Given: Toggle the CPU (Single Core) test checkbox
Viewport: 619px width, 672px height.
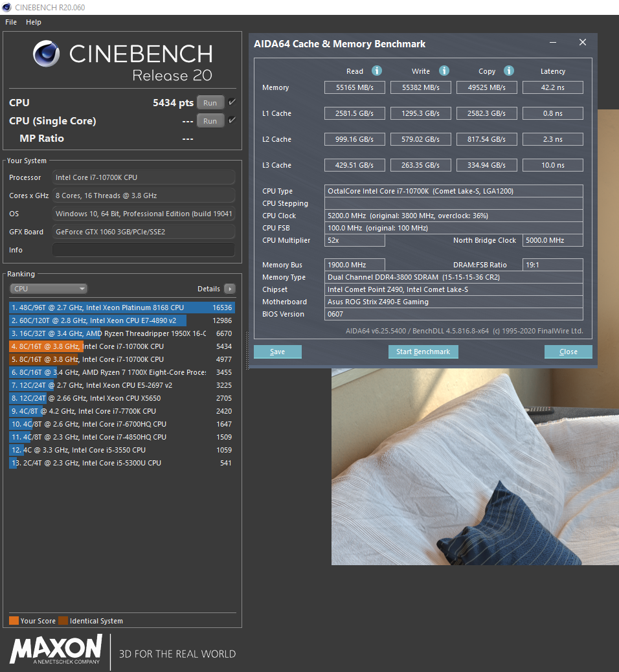Looking at the screenshot, I should 232,120.
